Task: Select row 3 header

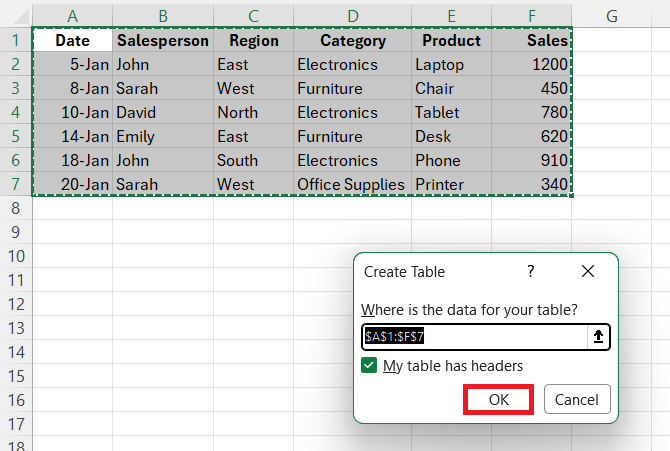Action: [x=16, y=88]
